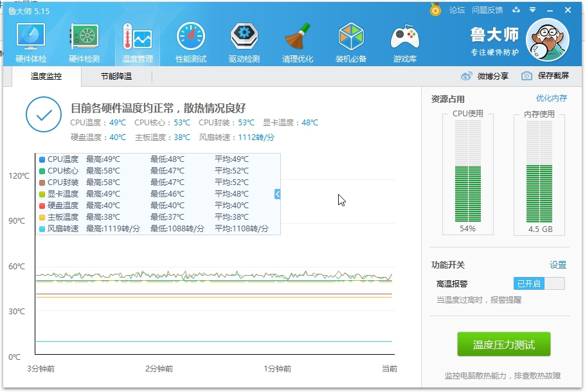
Task: Click the CPU温度 49℃ reading
Action: 118,122
